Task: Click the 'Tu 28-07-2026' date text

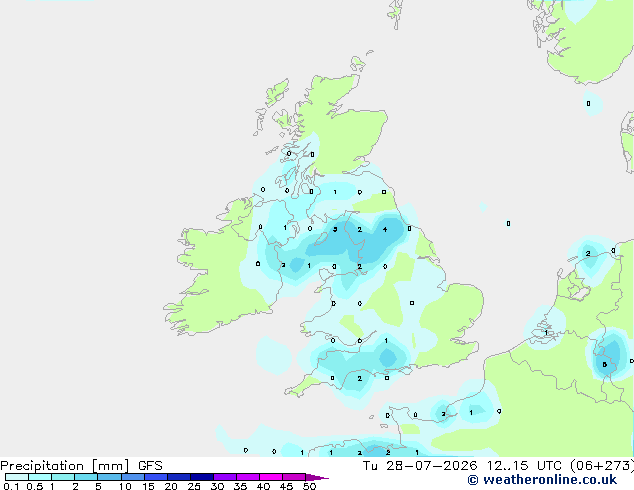Action: 420,466
